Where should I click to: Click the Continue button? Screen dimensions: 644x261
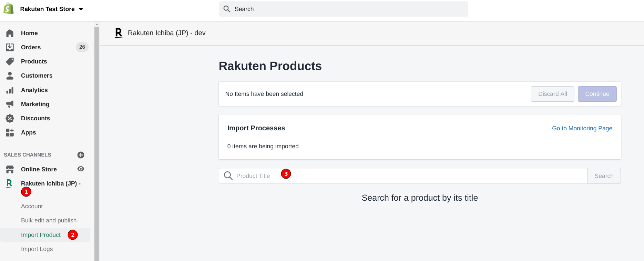597,94
